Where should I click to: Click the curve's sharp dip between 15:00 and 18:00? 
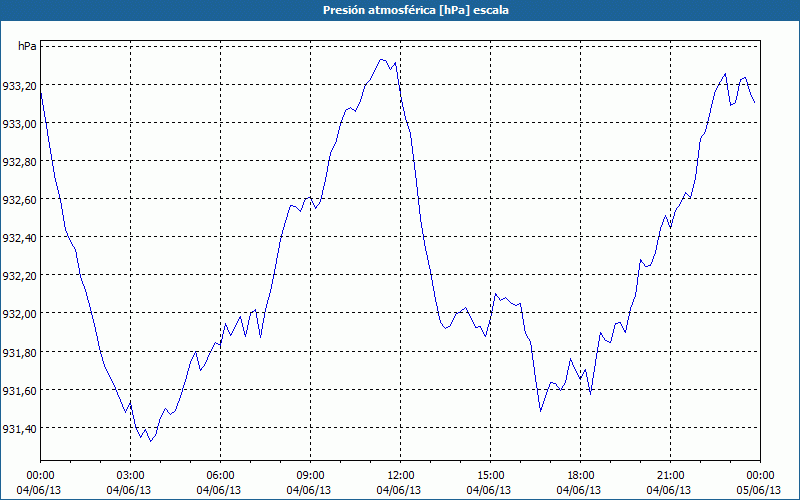540,411
